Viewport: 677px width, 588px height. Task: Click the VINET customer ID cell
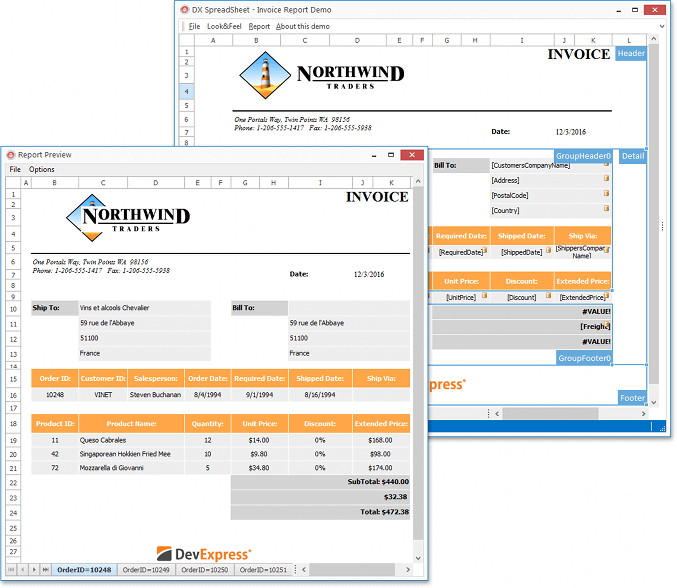pyautogui.click(x=103, y=395)
